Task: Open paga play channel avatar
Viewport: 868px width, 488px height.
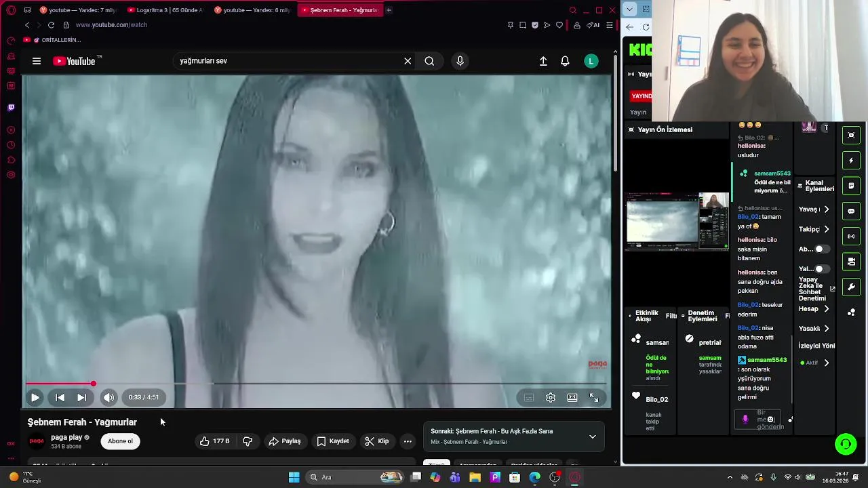Action: (x=37, y=441)
